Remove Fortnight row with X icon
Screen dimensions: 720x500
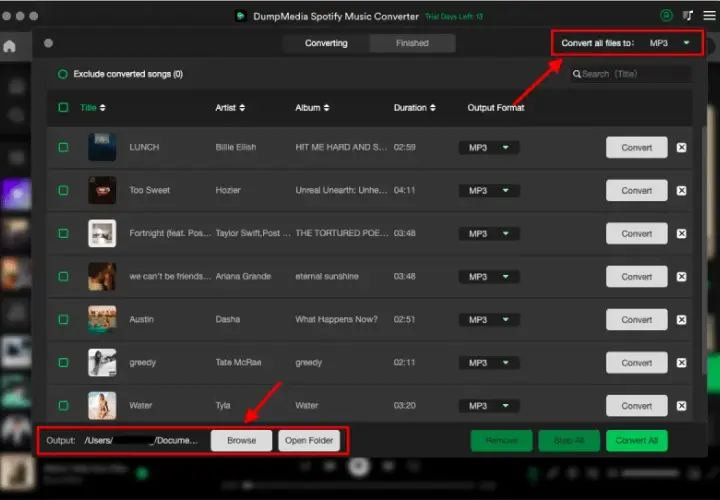tap(681, 234)
